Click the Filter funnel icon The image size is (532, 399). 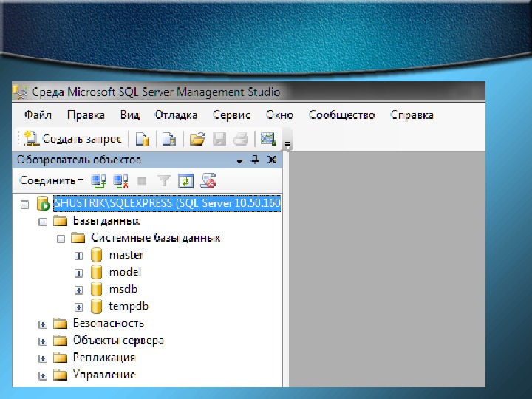tap(163, 181)
